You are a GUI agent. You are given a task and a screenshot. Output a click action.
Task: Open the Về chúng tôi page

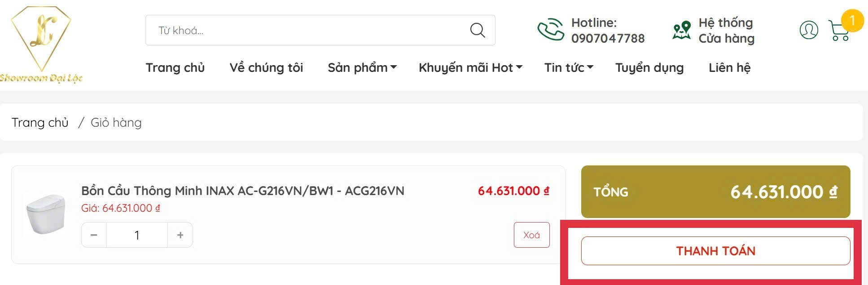266,67
